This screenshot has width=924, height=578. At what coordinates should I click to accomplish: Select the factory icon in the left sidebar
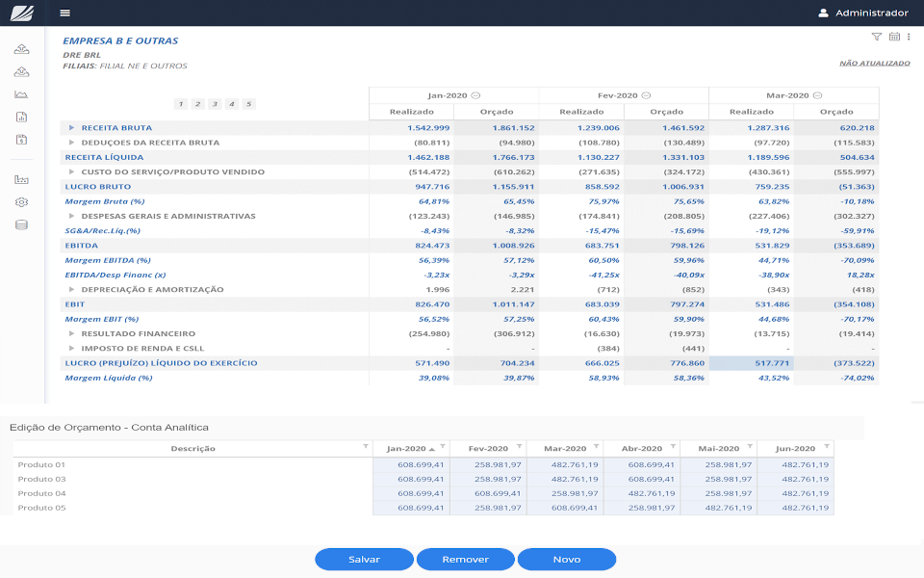pos(21,178)
